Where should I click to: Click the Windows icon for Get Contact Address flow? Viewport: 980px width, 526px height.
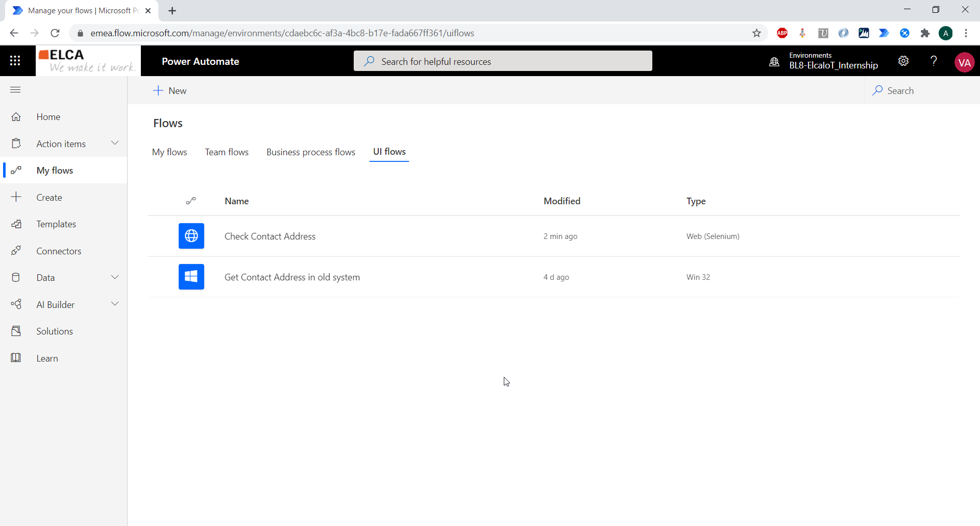click(x=191, y=277)
